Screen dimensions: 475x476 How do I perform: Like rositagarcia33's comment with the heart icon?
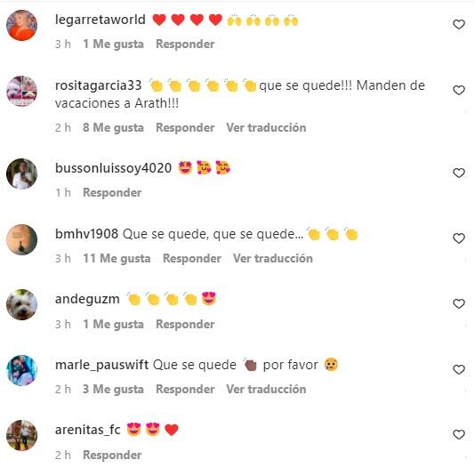click(459, 90)
